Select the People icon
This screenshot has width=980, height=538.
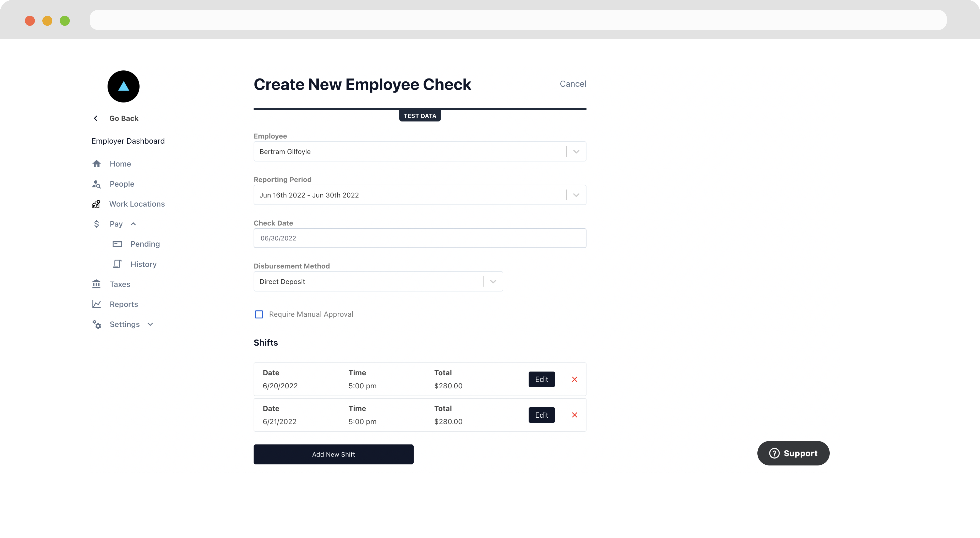tap(97, 184)
